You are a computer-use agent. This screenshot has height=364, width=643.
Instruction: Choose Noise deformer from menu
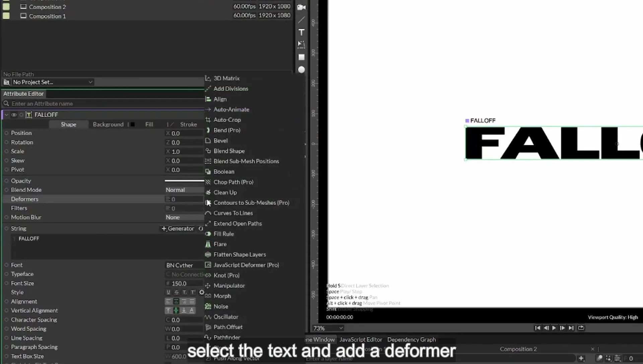pyautogui.click(x=221, y=306)
